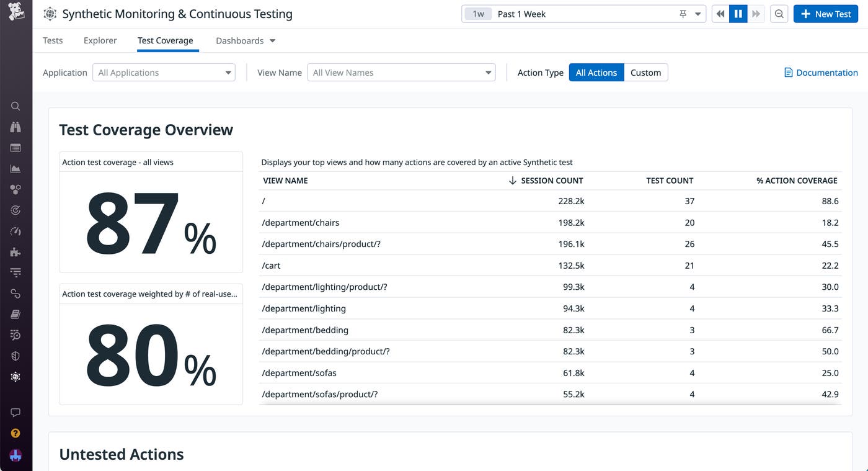The width and height of the screenshot is (868, 471).
Task: Open the search magnifier in sidebar
Action: click(x=15, y=106)
